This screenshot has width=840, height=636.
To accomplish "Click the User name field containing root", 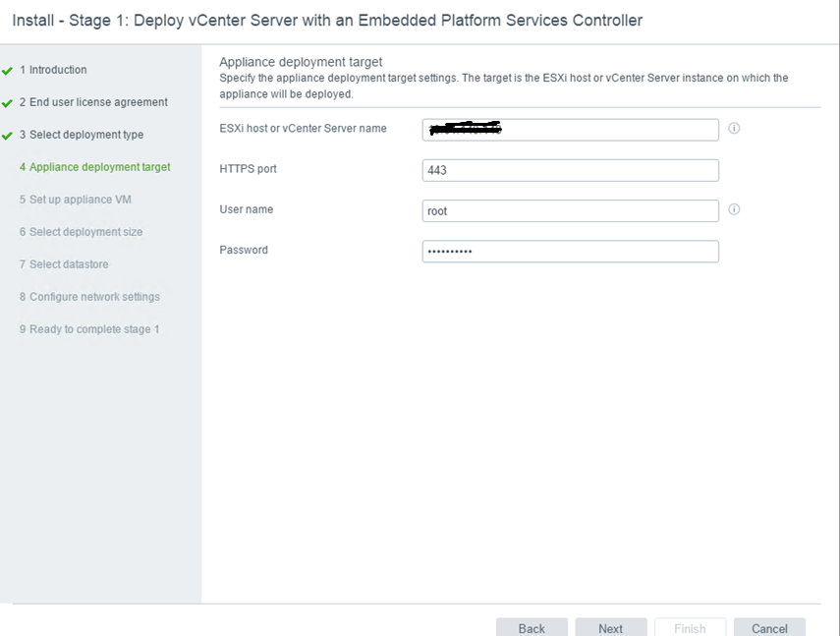I will [x=570, y=210].
